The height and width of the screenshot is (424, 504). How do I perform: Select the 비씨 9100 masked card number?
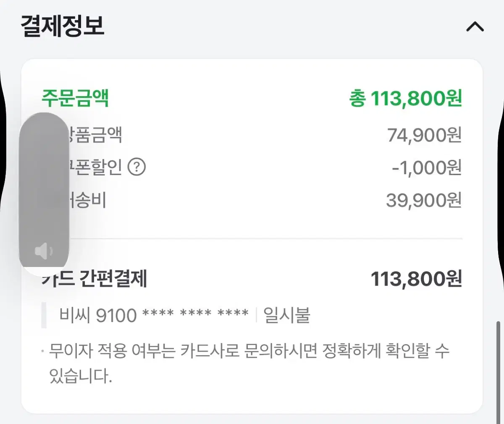coord(154,315)
